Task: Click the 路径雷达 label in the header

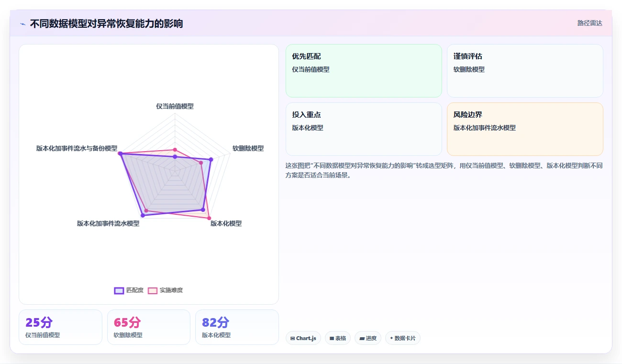Action: (x=589, y=23)
